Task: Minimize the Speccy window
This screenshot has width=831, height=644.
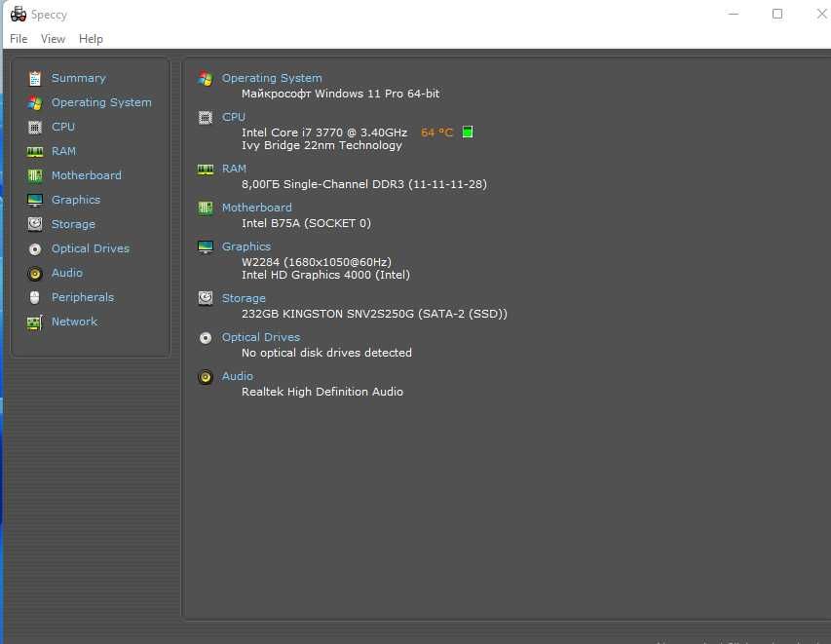Action: (x=734, y=15)
